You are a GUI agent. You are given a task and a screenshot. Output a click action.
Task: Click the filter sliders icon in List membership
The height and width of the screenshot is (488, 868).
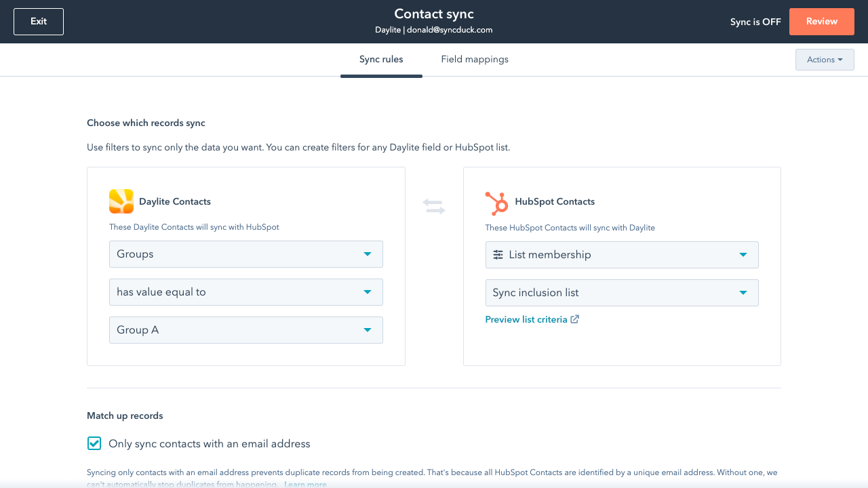coord(498,255)
